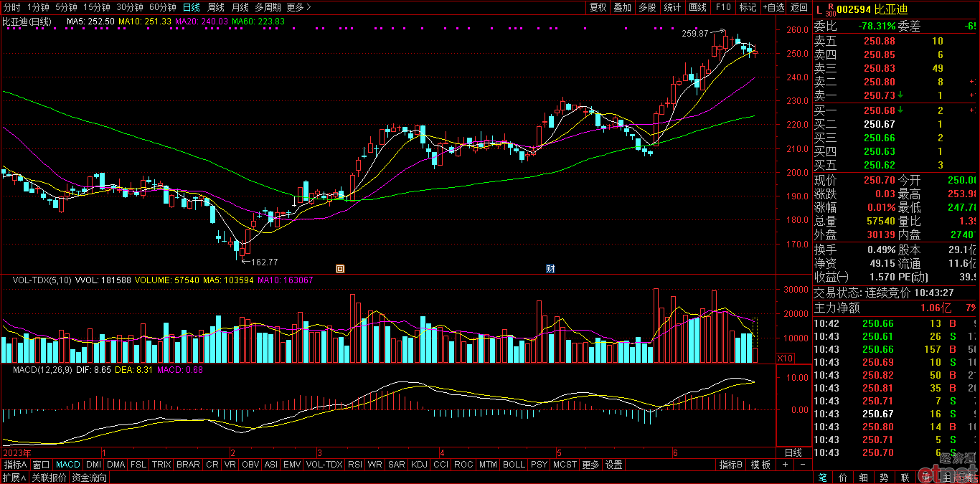The height and width of the screenshot is (484, 980).
Task: Click the 标记 mark button
Action: (x=748, y=7)
